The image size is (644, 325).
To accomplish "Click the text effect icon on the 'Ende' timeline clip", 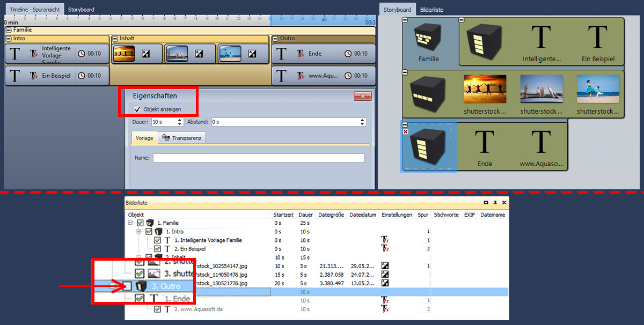I will coord(301,54).
